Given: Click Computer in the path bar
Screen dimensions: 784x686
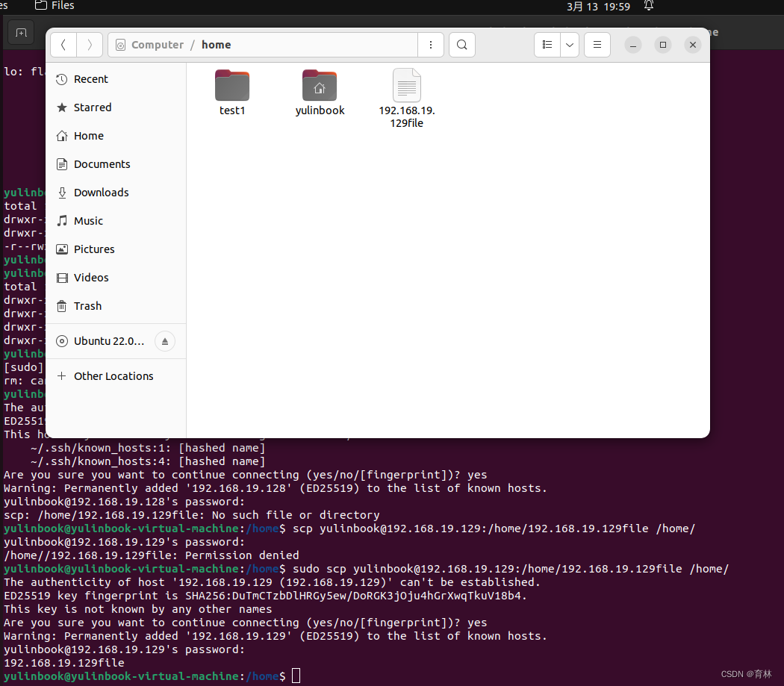Looking at the screenshot, I should pos(157,45).
